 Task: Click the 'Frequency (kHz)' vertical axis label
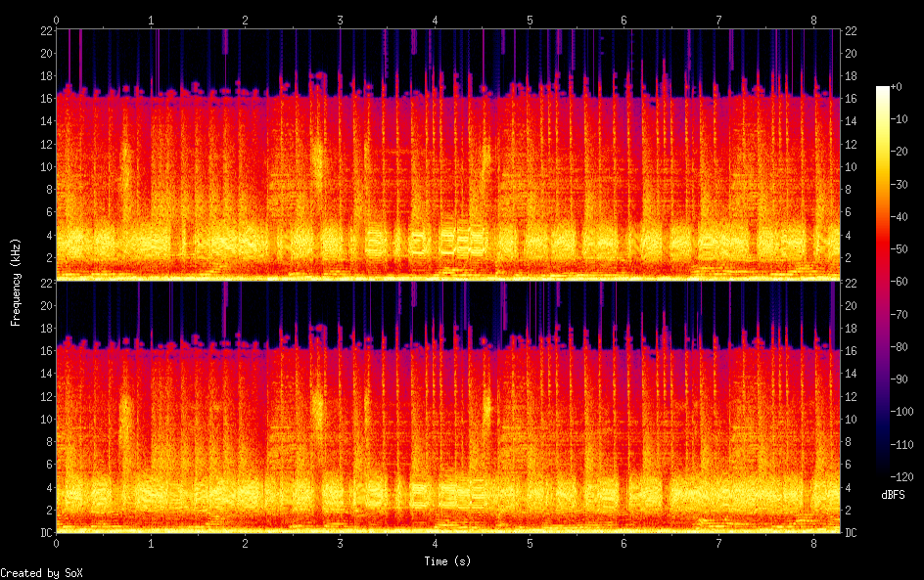point(16,282)
